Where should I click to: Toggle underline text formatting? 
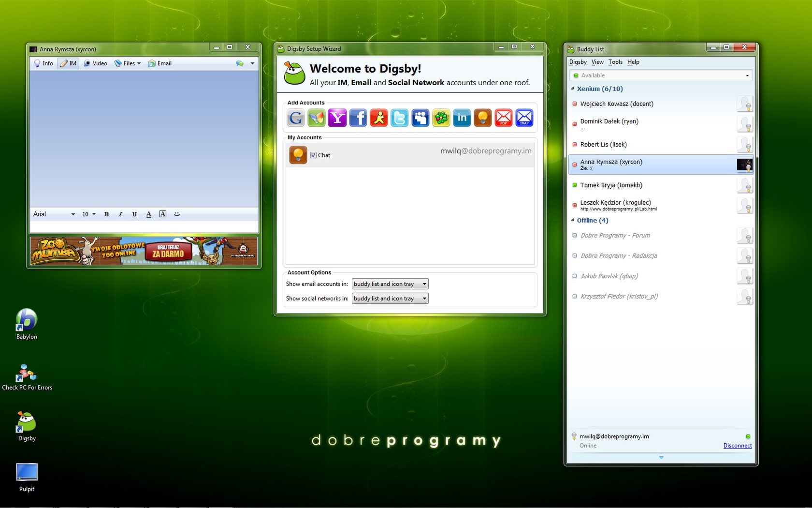[x=134, y=214]
